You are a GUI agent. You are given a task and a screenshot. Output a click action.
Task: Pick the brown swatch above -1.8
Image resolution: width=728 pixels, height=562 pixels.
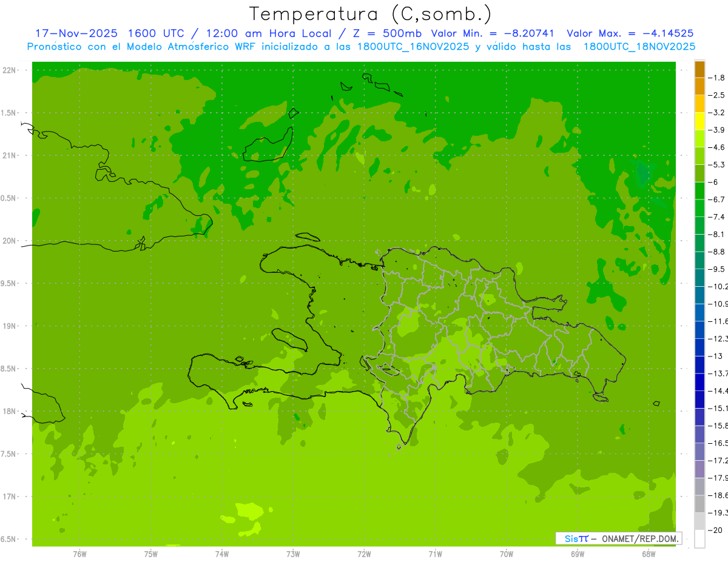(699, 69)
